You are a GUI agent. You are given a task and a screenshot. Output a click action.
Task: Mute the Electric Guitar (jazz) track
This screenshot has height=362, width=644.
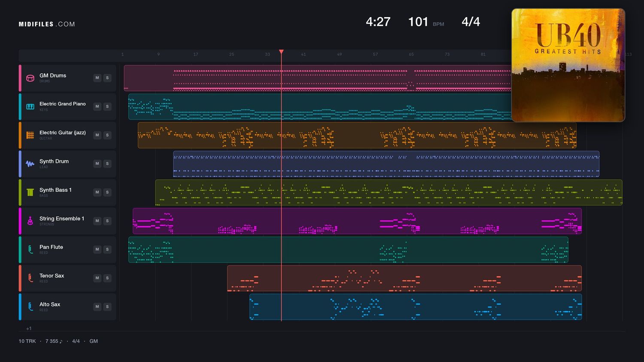point(97,135)
